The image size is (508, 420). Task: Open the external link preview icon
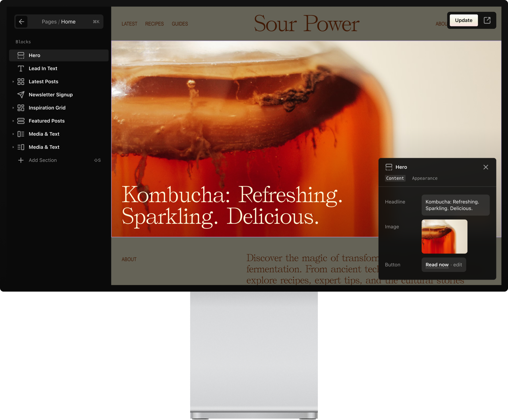pyautogui.click(x=487, y=20)
